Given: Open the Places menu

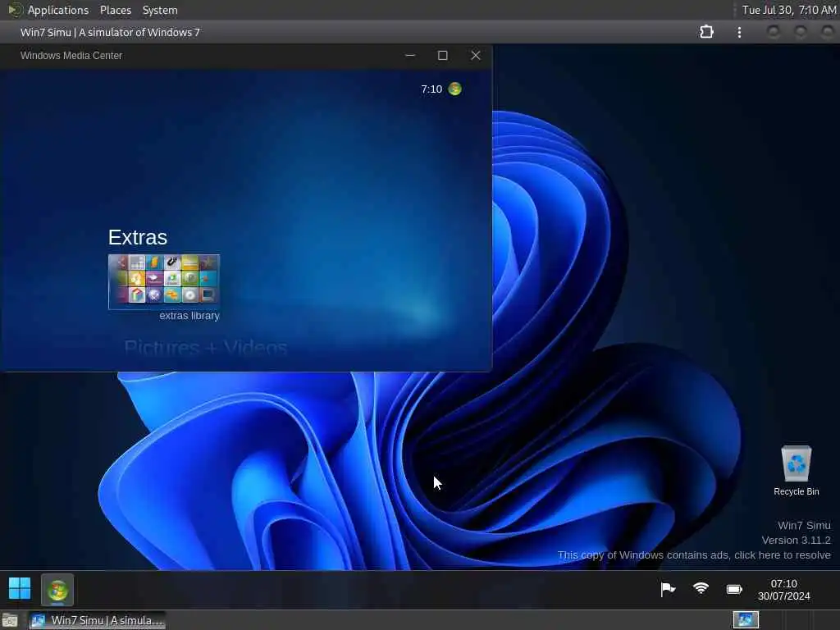Looking at the screenshot, I should pos(115,10).
